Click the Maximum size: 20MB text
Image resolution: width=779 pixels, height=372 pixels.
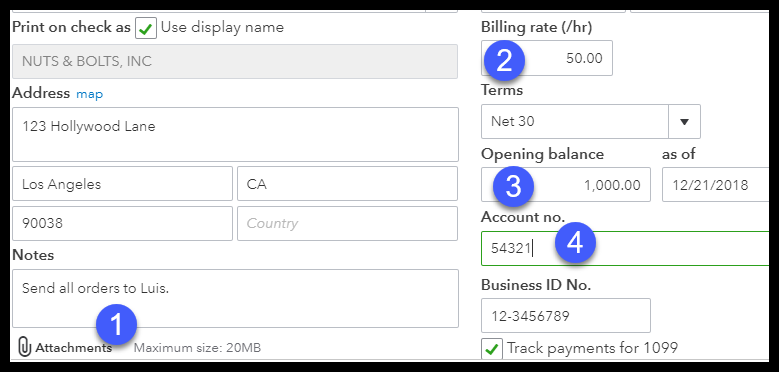click(197, 348)
